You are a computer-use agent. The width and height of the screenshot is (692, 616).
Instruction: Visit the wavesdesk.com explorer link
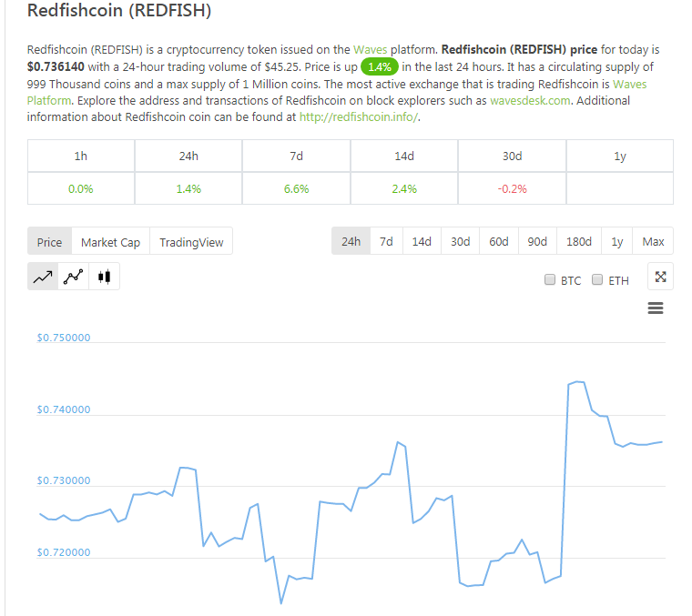pos(531,100)
